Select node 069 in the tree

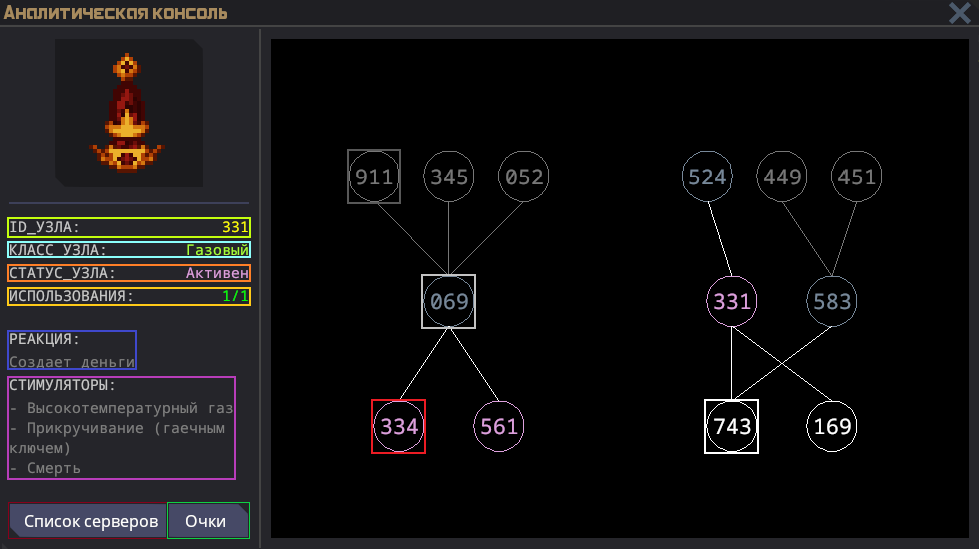[448, 301]
